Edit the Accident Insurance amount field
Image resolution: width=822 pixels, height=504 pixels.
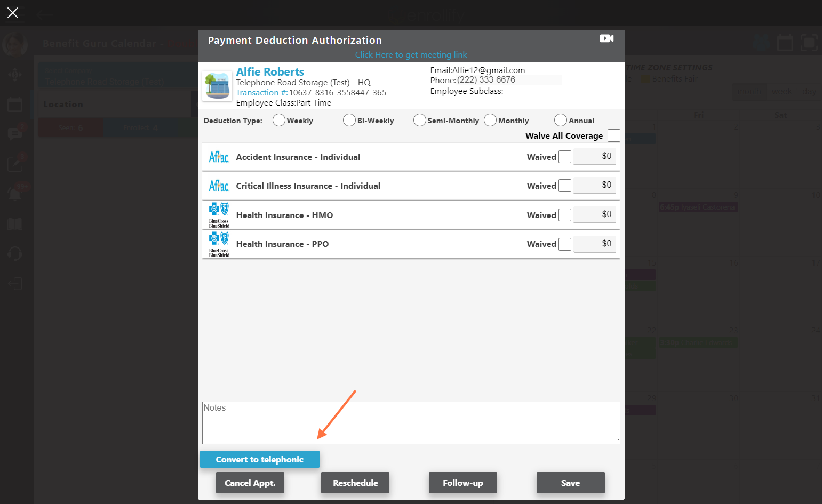(x=595, y=156)
